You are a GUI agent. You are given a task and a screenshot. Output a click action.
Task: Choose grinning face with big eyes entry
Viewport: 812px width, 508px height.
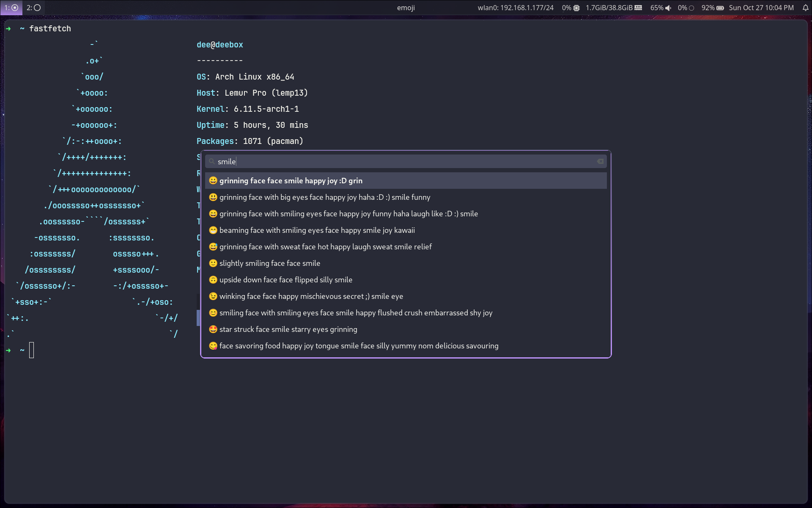tap(324, 197)
